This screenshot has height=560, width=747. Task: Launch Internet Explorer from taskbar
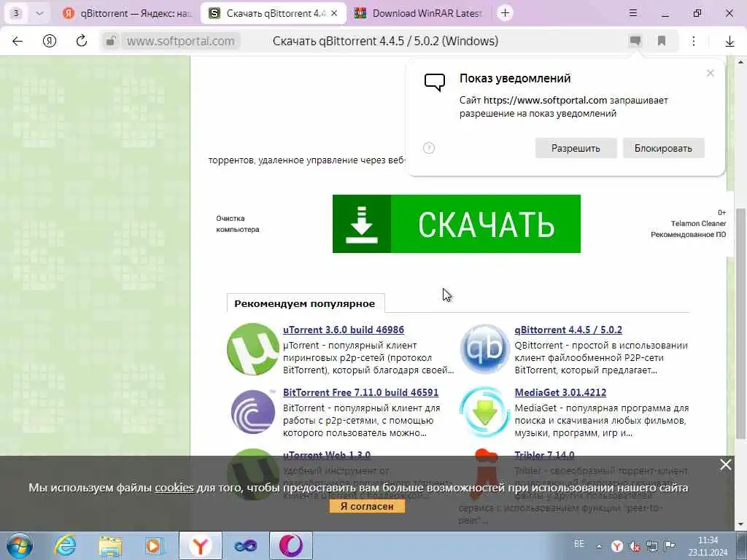(65, 545)
